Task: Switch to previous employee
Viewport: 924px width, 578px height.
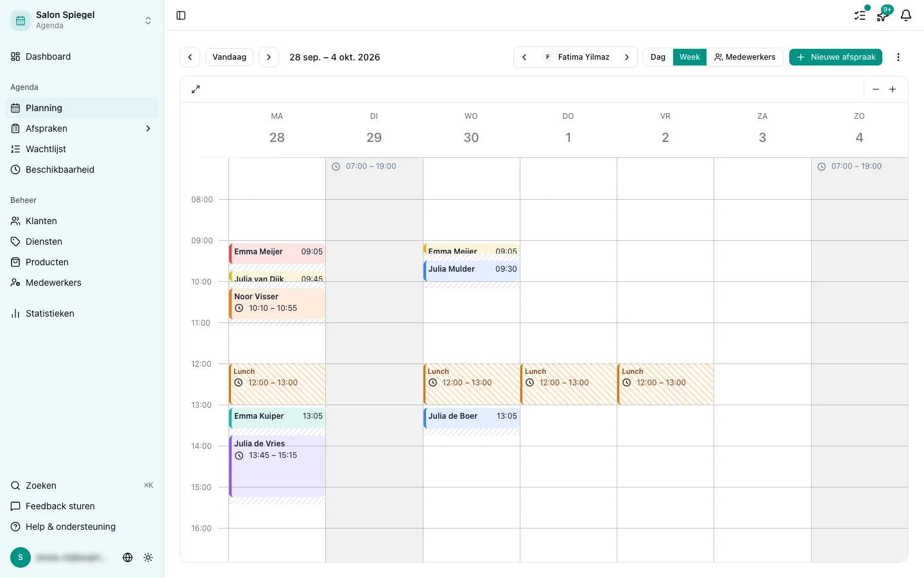Action: point(524,57)
